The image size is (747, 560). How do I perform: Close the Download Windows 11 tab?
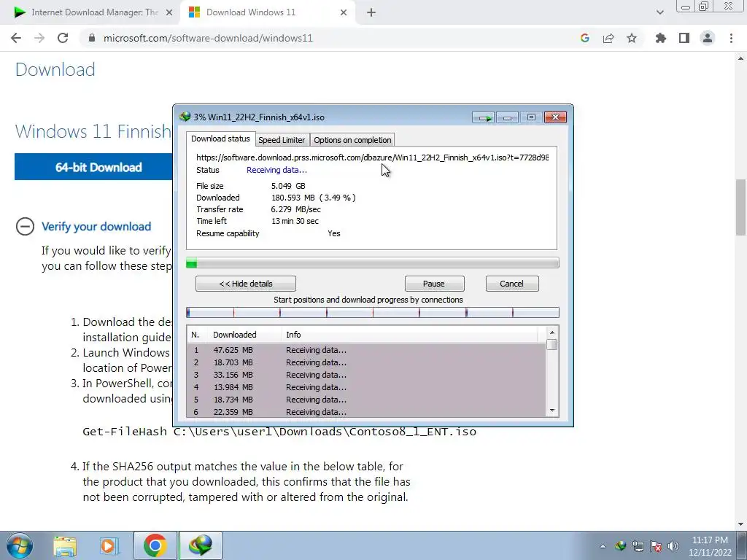344,13
